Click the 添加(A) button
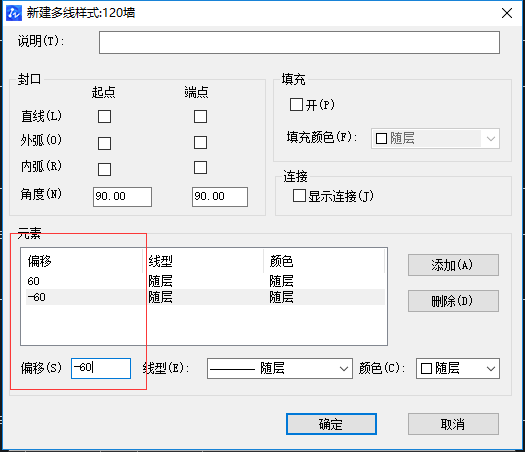The height and width of the screenshot is (452, 525). click(453, 265)
